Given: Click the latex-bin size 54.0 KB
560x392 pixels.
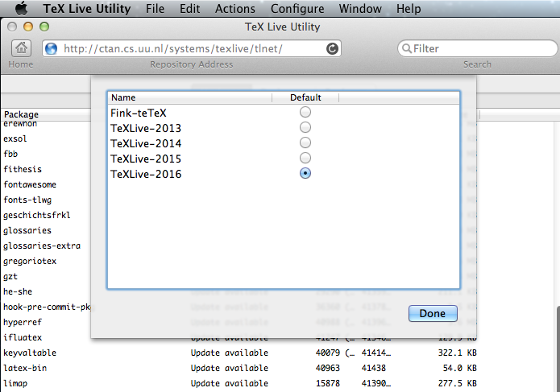Looking at the screenshot, I should point(459,368).
